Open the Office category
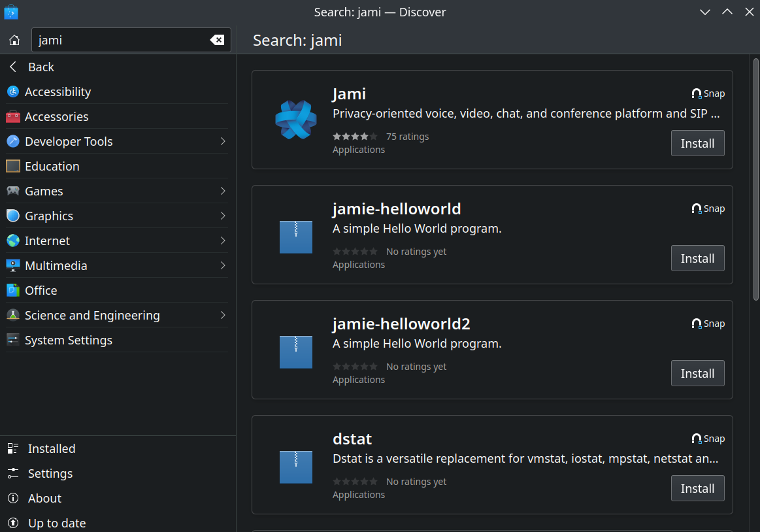760x532 pixels. click(x=117, y=290)
